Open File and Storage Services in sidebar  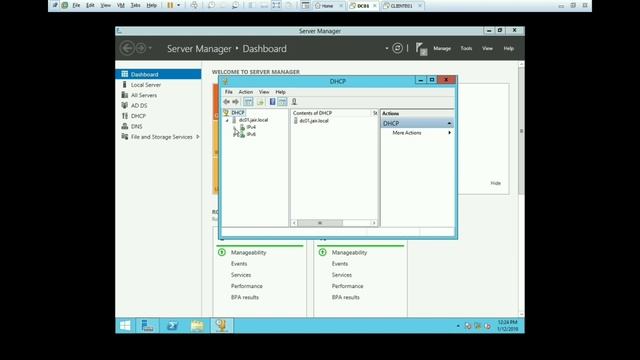158,137
